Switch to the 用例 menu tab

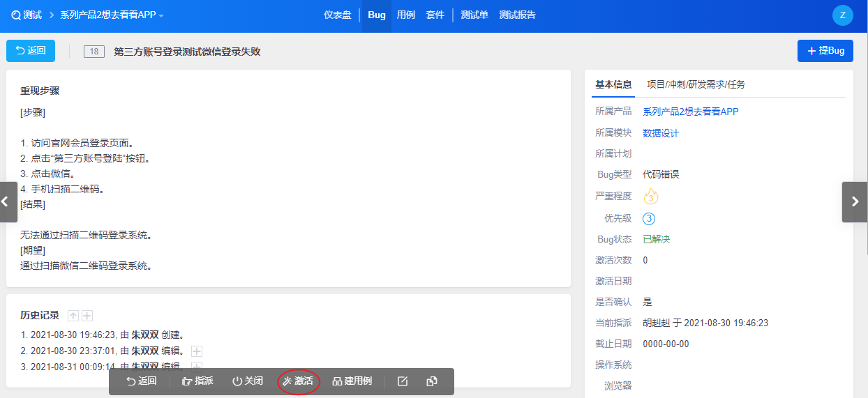tap(406, 15)
